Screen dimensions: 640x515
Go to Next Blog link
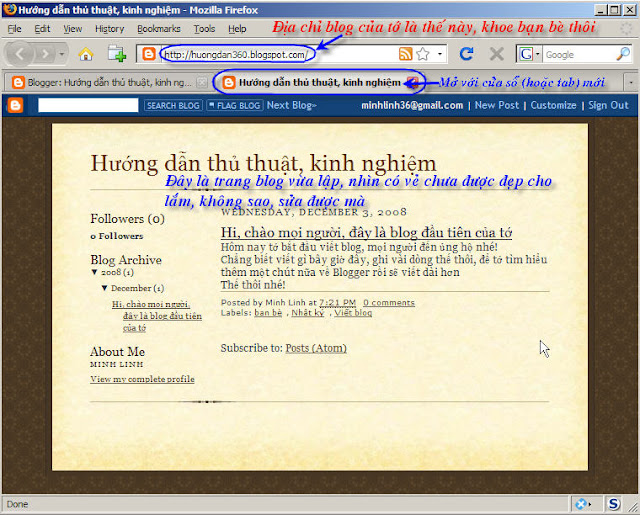[291, 105]
